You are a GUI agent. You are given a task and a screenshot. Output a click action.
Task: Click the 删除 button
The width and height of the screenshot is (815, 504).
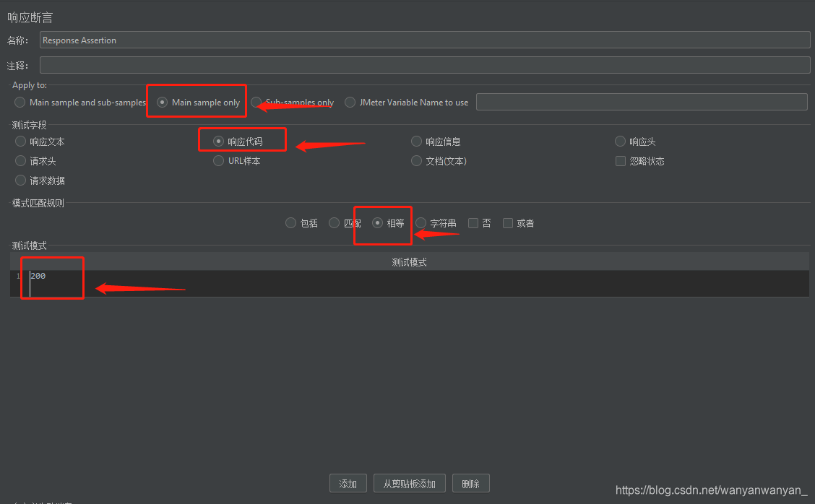(x=470, y=483)
